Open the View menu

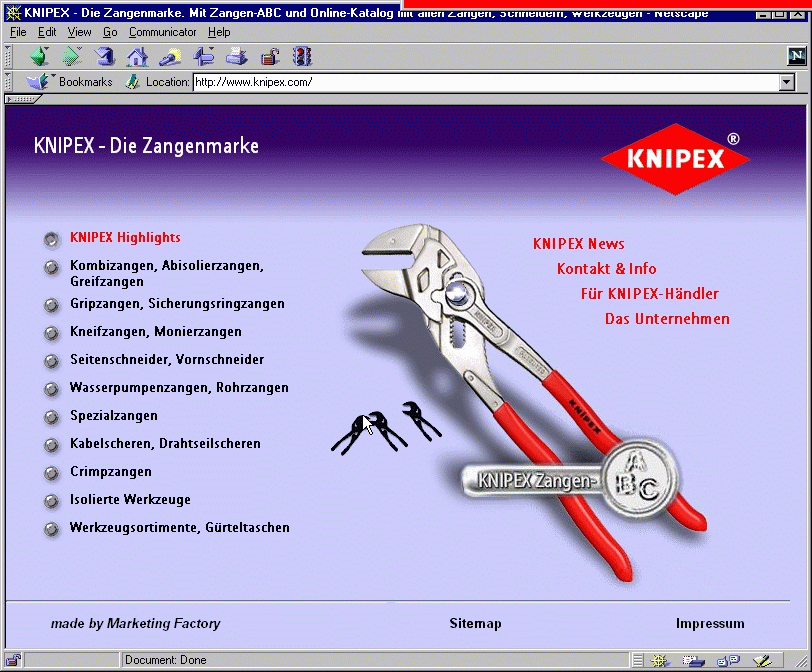point(79,32)
